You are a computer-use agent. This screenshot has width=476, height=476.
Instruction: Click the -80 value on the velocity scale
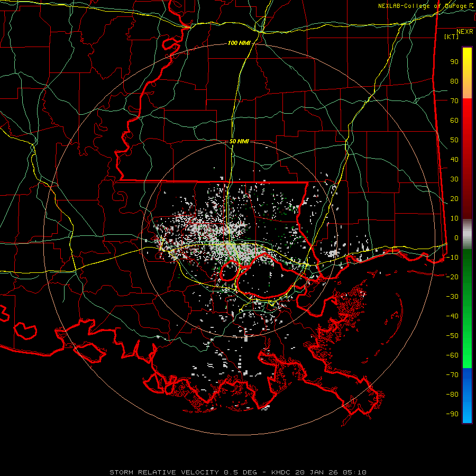[452, 395]
